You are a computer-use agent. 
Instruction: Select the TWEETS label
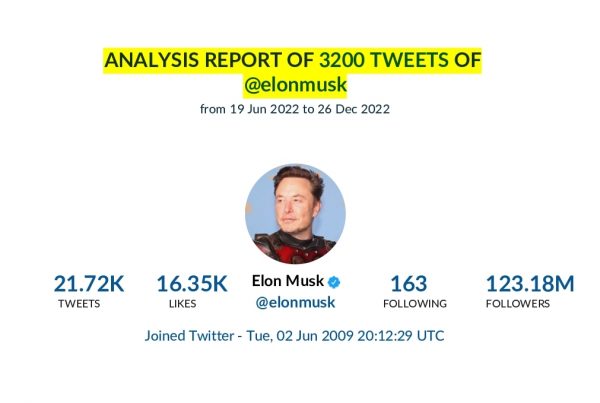tap(79, 304)
